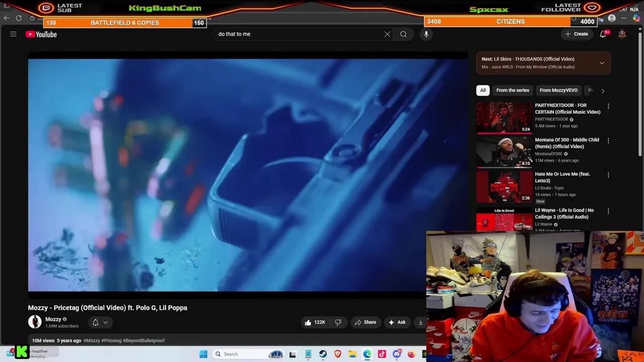Click the Ask button
The height and width of the screenshot is (362, 644).
click(397, 322)
